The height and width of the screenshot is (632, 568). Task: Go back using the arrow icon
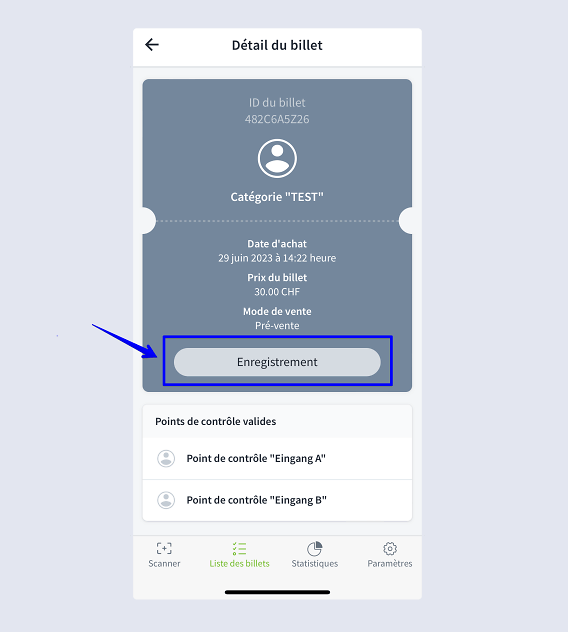(x=152, y=44)
